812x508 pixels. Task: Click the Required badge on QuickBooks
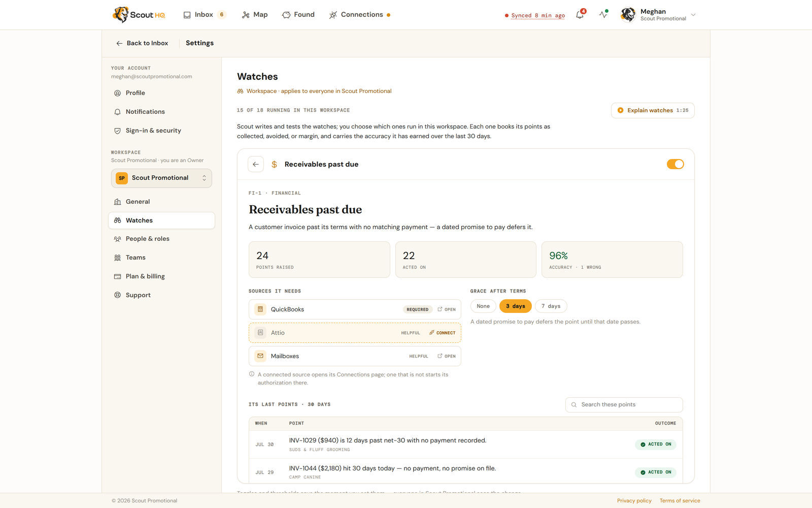click(418, 309)
